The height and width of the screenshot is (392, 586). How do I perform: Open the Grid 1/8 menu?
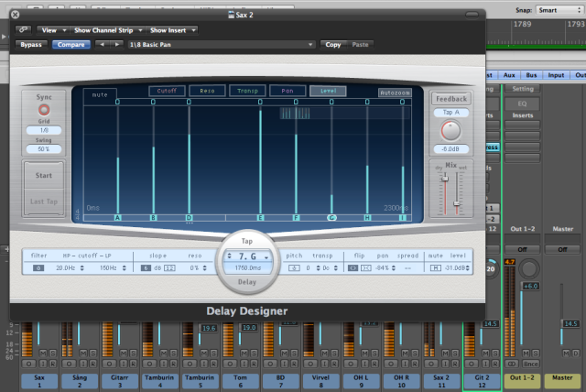[44, 130]
